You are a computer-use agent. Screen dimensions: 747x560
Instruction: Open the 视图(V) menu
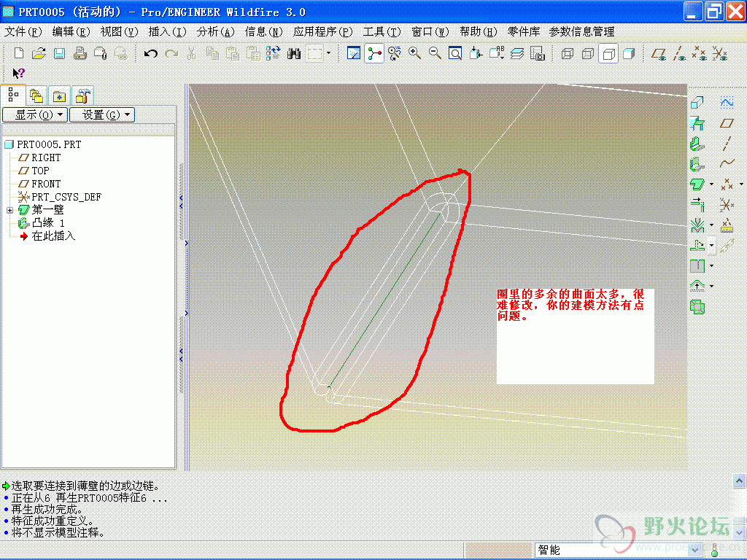point(119,32)
